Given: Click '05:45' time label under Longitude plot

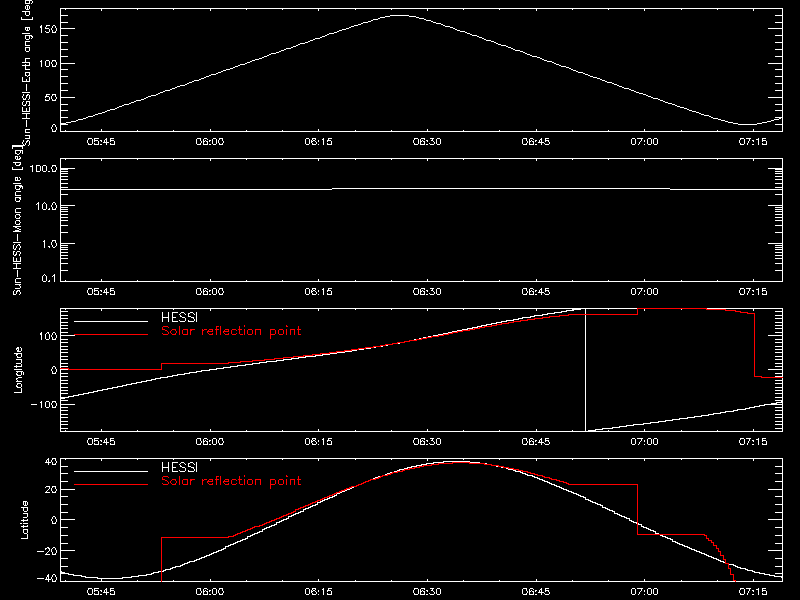Looking at the screenshot, I should tap(101, 442).
